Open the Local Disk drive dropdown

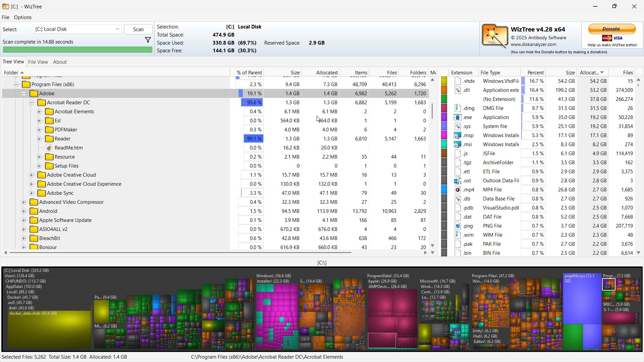(77, 29)
